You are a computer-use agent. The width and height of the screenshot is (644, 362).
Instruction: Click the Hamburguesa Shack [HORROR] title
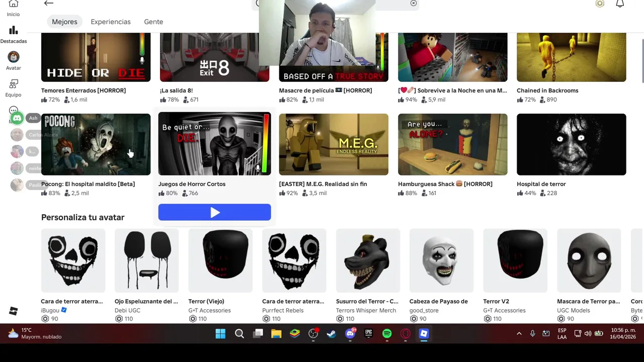click(x=445, y=184)
